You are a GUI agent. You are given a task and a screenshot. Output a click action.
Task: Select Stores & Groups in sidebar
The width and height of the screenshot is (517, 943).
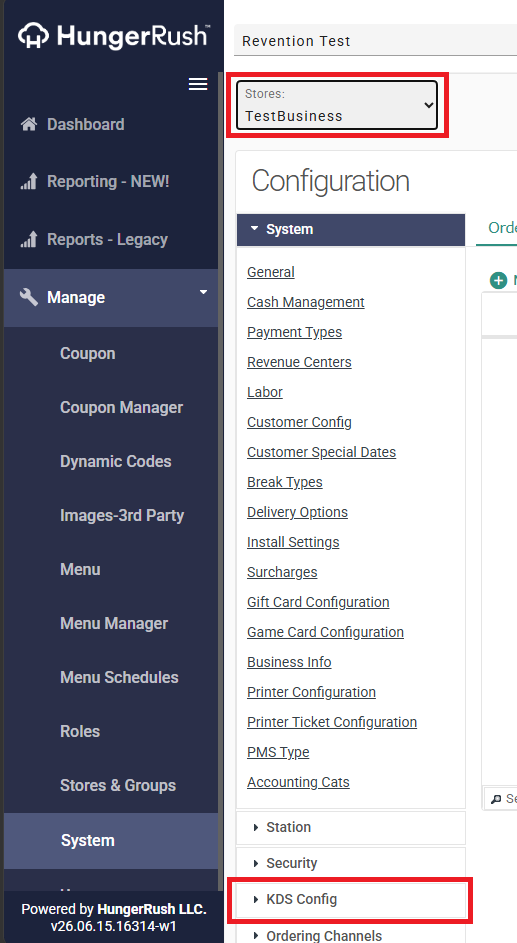[118, 785]
